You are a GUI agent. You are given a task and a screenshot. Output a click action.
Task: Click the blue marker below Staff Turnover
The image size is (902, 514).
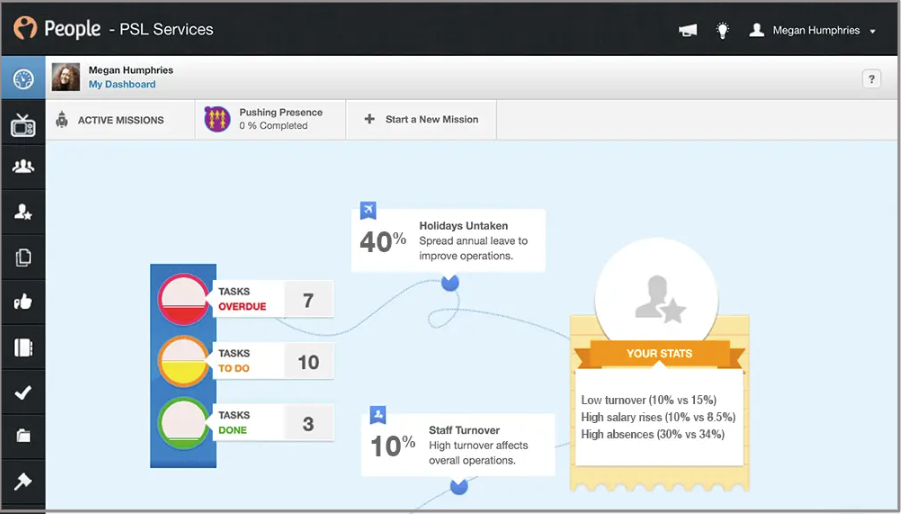pyautogui.click(x=458, y=486)
